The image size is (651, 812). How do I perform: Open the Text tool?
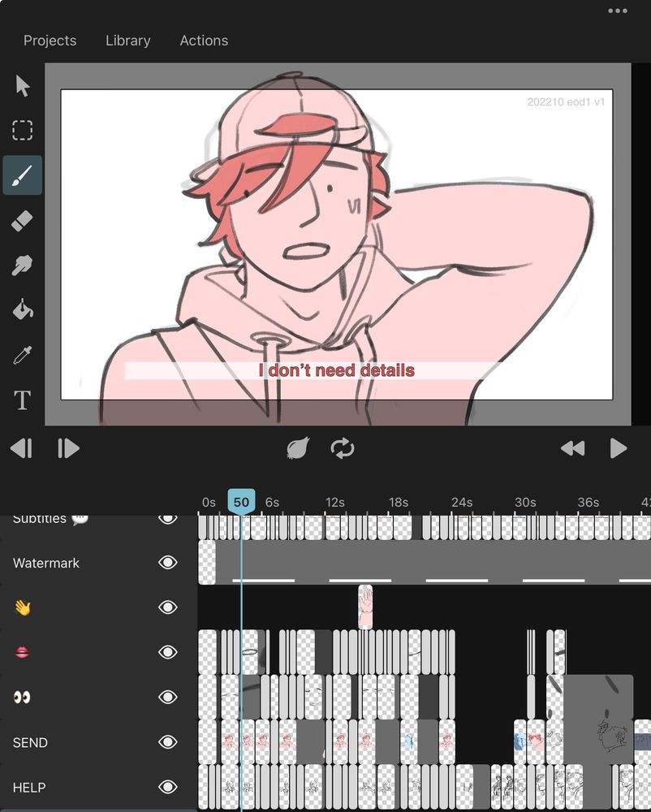pos(22,400)
